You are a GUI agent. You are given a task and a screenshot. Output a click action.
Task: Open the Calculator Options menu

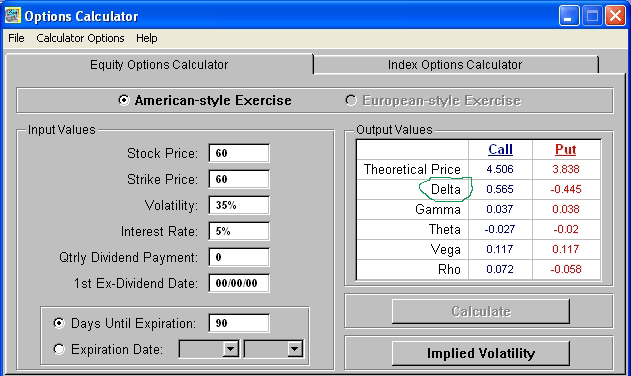80,38
